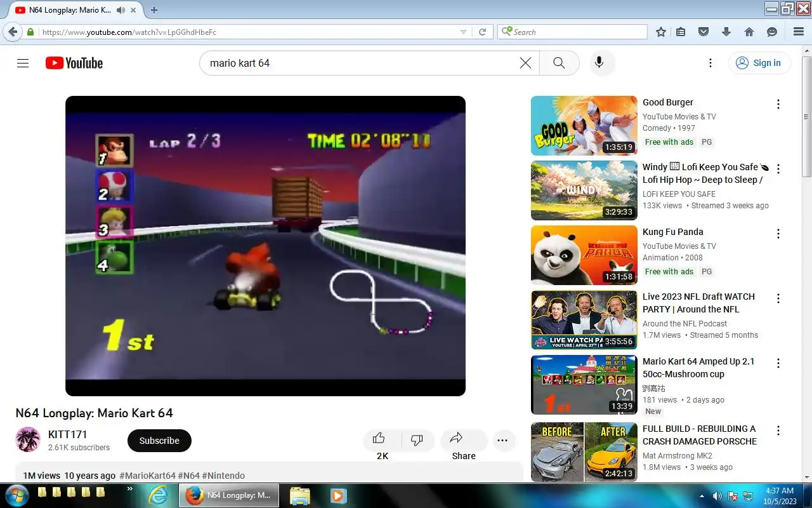Dislike the video with thumbs down
The image size is (812, 508).
tap(417, 439)
